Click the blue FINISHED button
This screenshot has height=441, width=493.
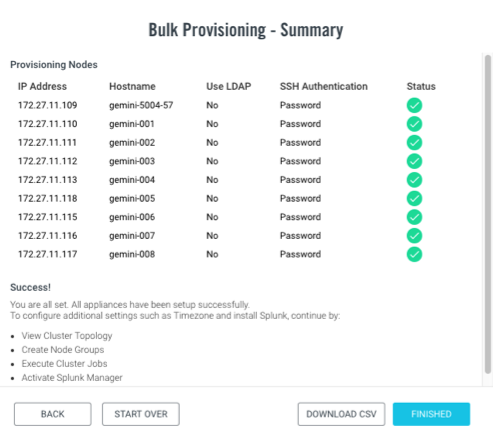click(x=431, y=414)
